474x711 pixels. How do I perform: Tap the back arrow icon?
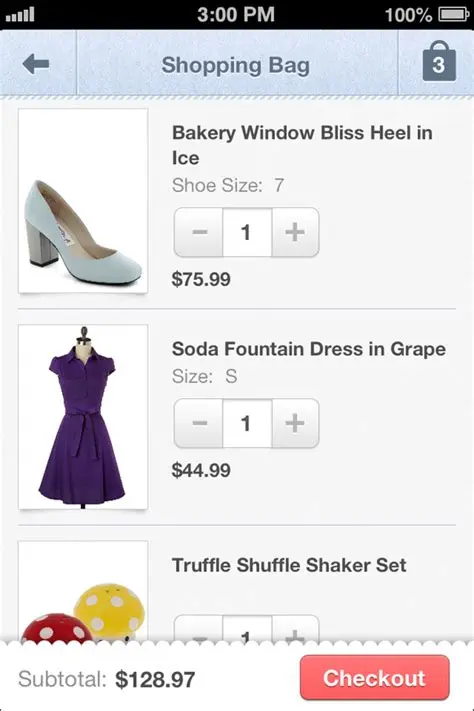click(x=35, y=64)
